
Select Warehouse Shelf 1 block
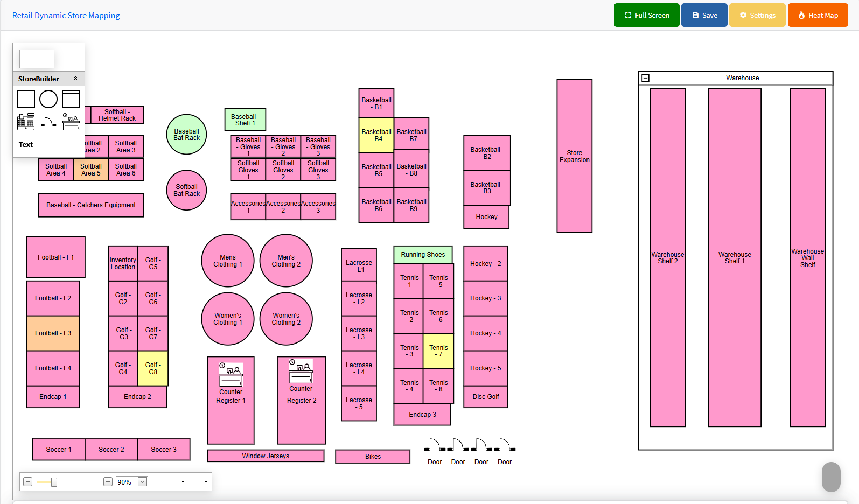tap(735, 257)
